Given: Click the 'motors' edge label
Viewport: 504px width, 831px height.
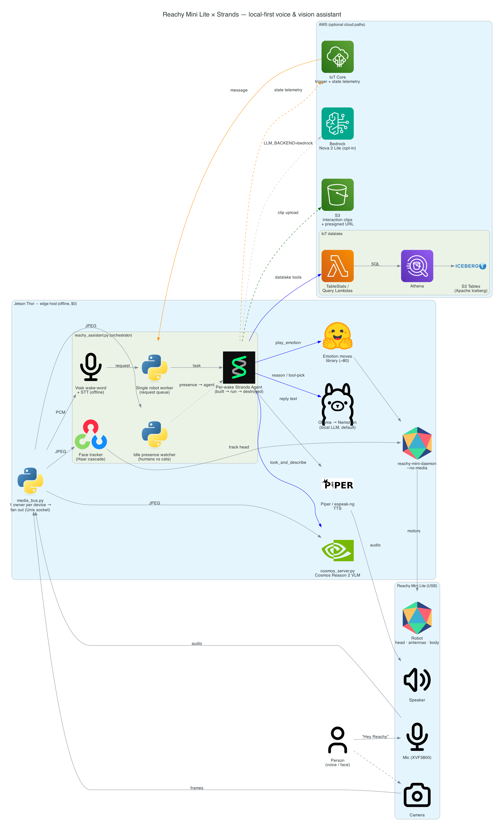Looking at the screenshot, I should coord(414,531).
